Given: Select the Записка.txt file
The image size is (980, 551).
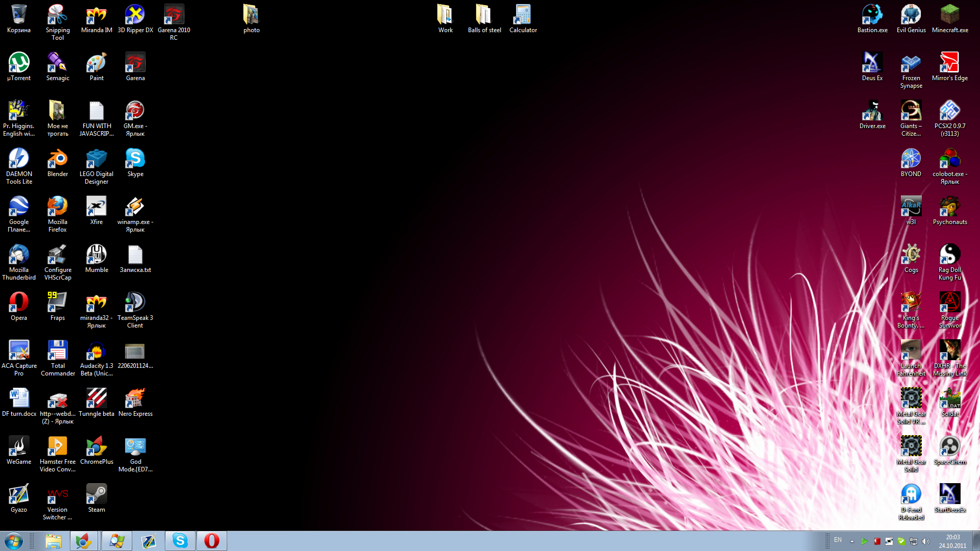Looking at the screenshot, I should [135, 255].
